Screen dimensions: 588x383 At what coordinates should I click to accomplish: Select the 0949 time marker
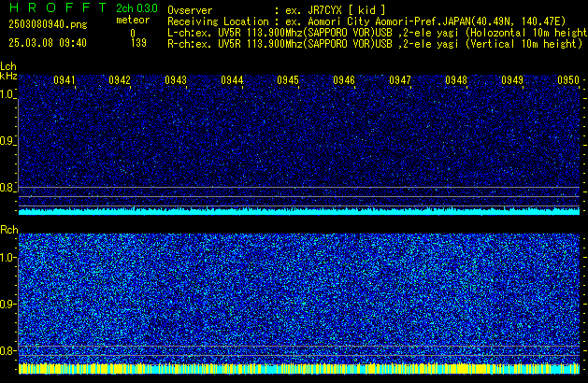(x=512, y=80)
